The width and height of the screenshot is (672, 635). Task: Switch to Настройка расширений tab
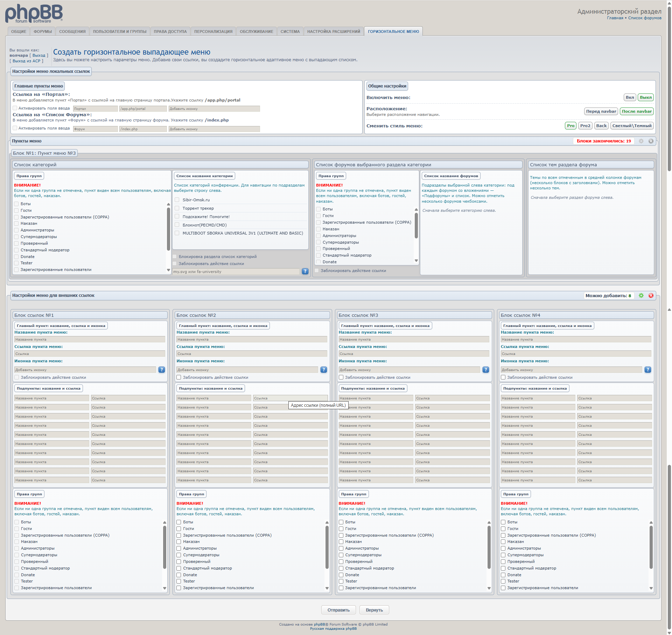[333, 32]
